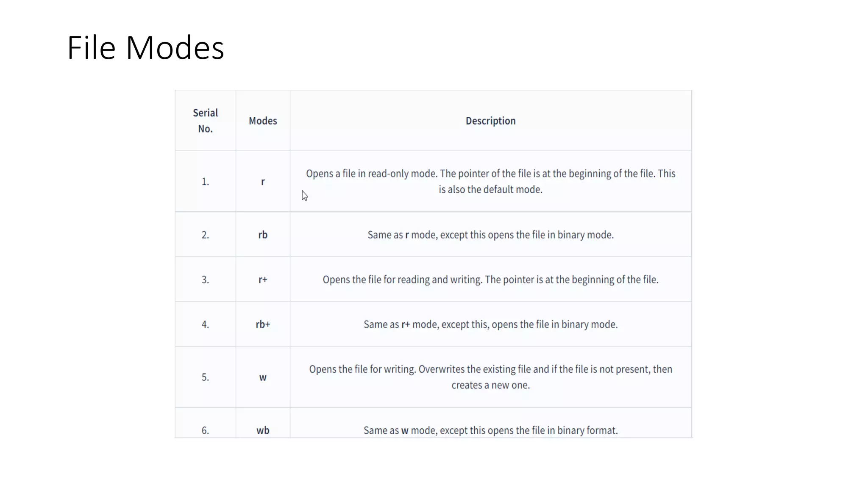Select the w mode cell

[x=263, y=377]
